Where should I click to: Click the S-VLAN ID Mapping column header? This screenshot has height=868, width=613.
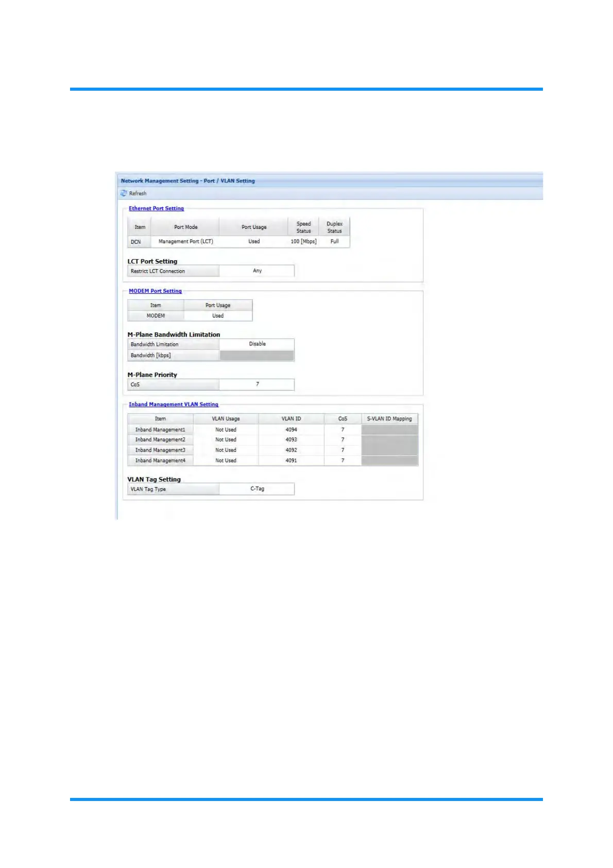389,419
